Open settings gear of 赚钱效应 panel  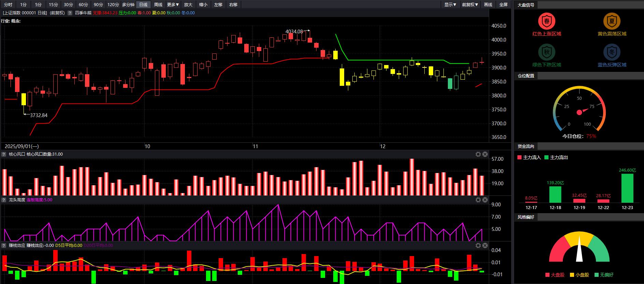(x=478, y=246)
